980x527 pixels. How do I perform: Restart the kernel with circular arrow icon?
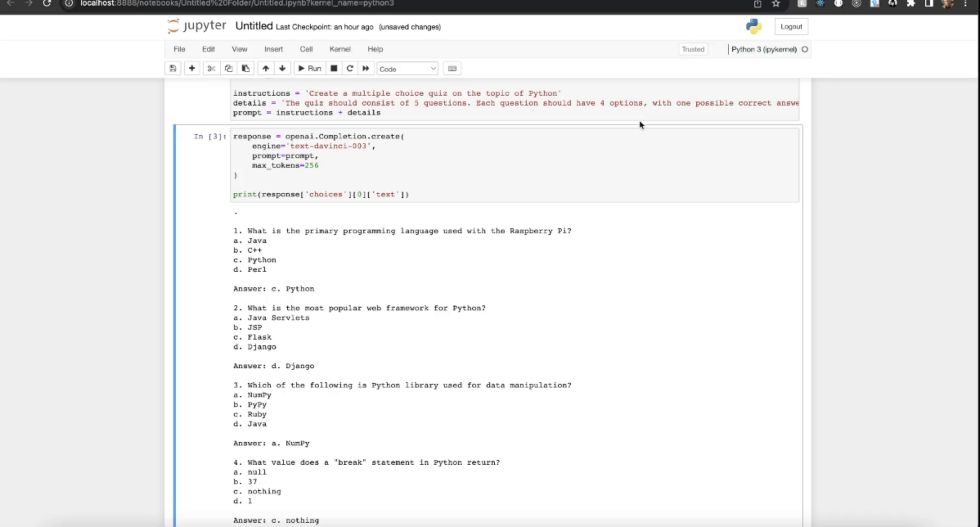click(350, 68)
